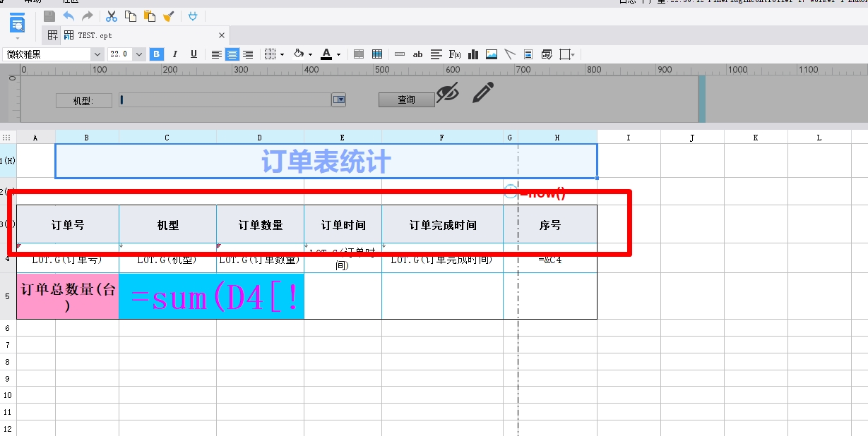Click the small rectangle insert icon left of 'ab'
Viewport: 868px width, 436px height.
tap(400, 54)
